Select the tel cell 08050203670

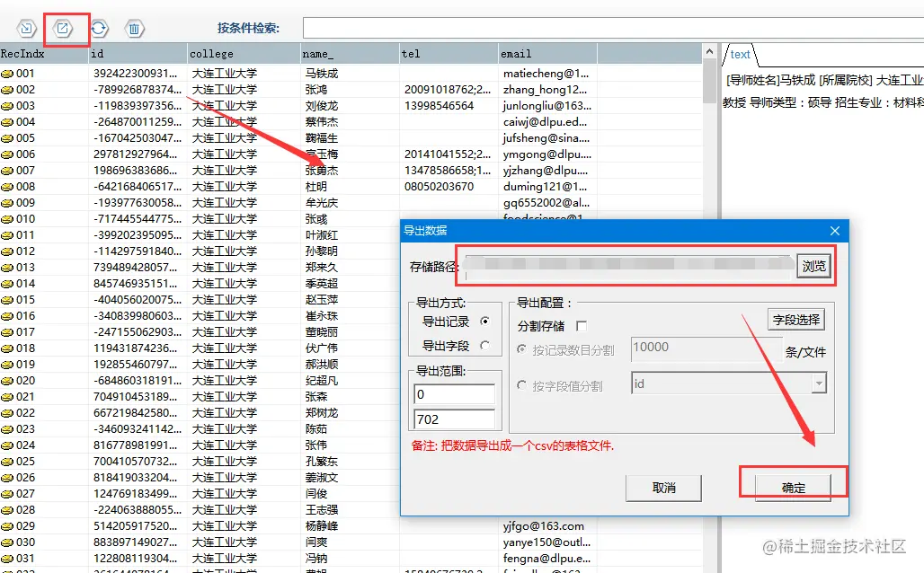[x=439, y=187]
